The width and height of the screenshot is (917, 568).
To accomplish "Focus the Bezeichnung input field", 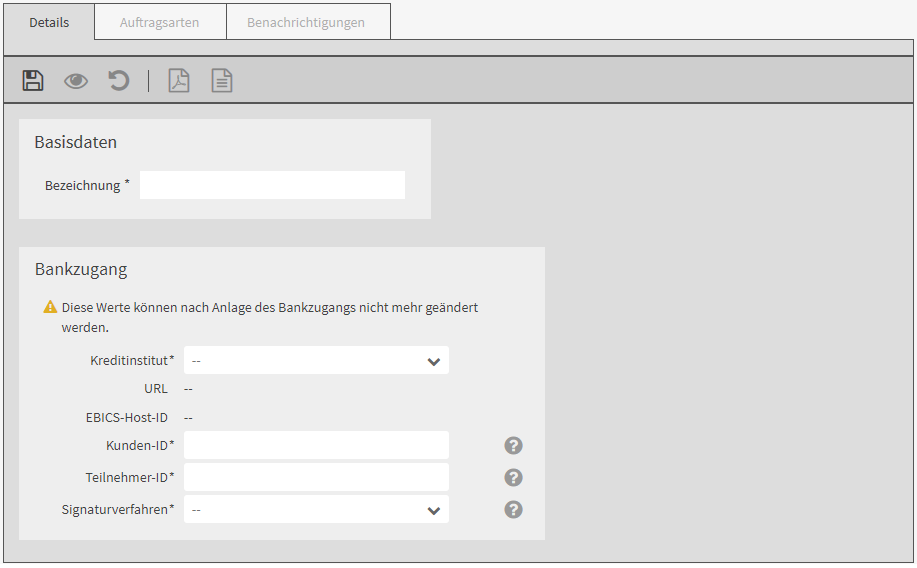I will (x=273, y=185).
